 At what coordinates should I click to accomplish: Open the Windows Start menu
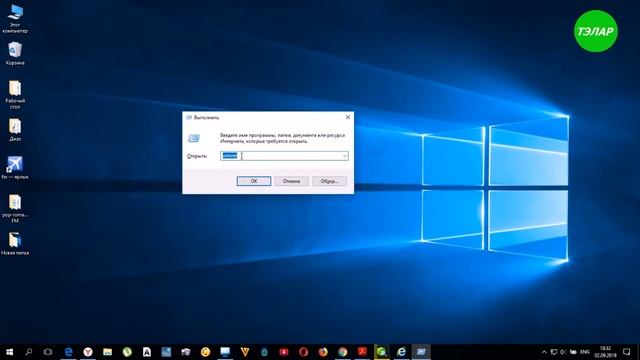pyautogui.click(x=9, y=352)
